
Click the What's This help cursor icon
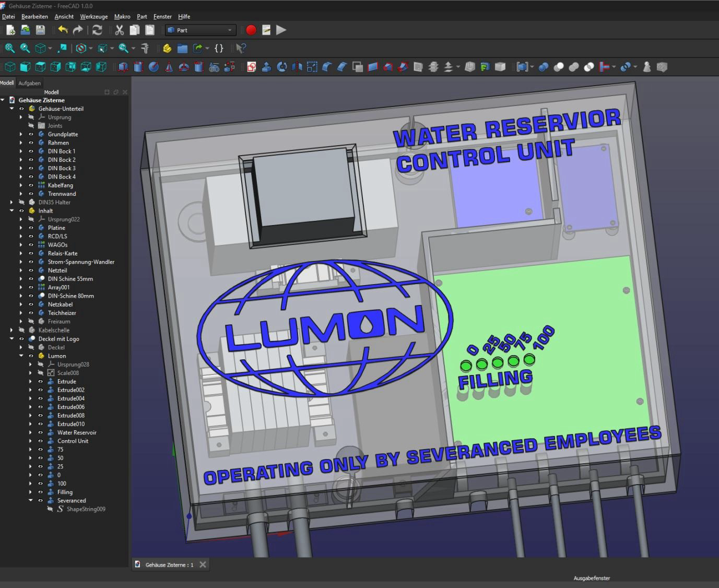point(240,49)
